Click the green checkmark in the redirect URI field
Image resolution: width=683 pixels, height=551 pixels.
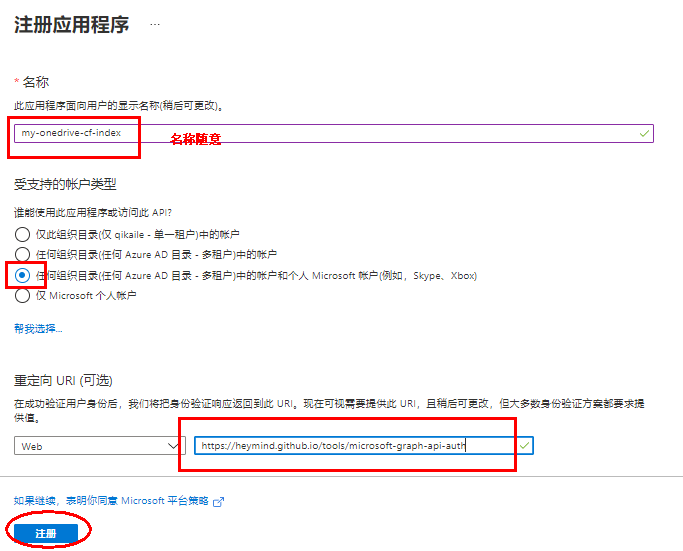click(523, 445)
